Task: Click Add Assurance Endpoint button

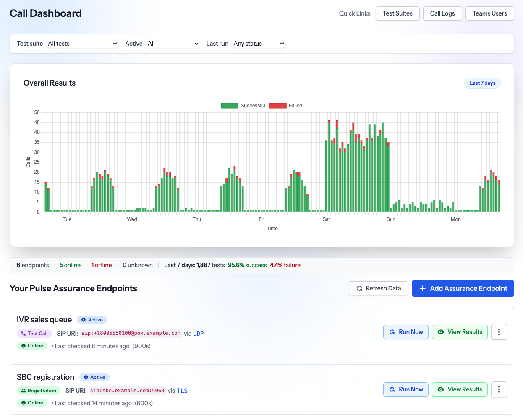Action: (x=463, y=288)
